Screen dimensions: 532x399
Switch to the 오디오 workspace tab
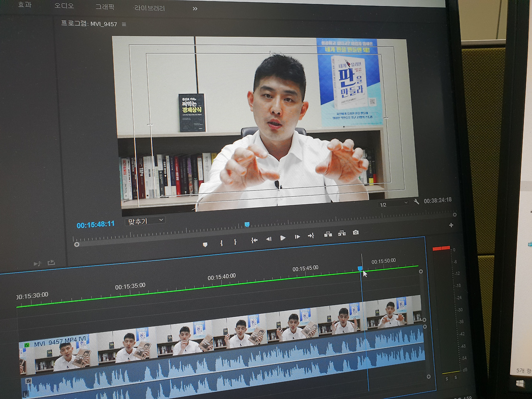tap(64, 6)
